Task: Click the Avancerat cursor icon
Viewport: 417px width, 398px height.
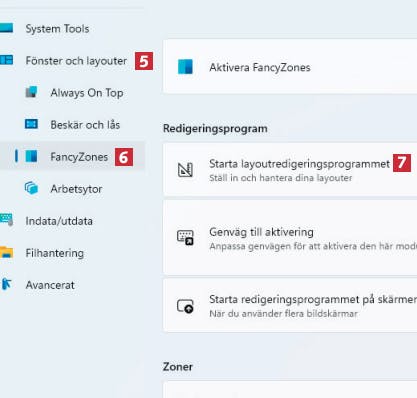Action: 6,284
